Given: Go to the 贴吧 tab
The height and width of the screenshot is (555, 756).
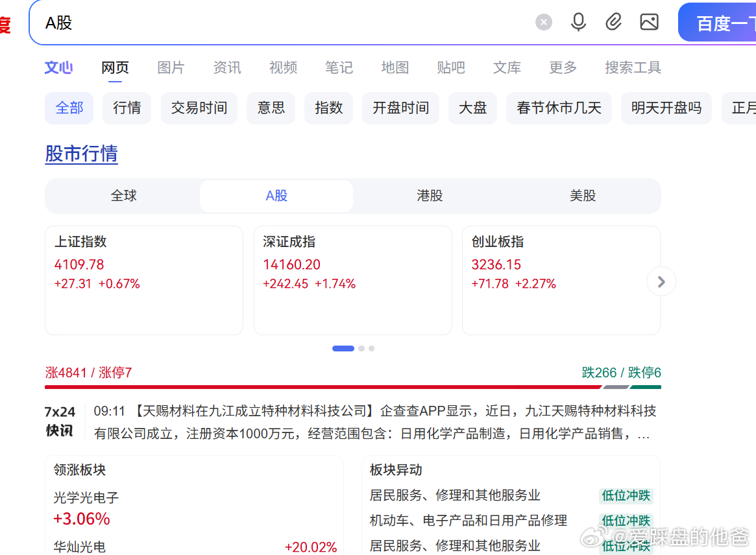Looking at the screenshot, I should (x=451, y=67).
